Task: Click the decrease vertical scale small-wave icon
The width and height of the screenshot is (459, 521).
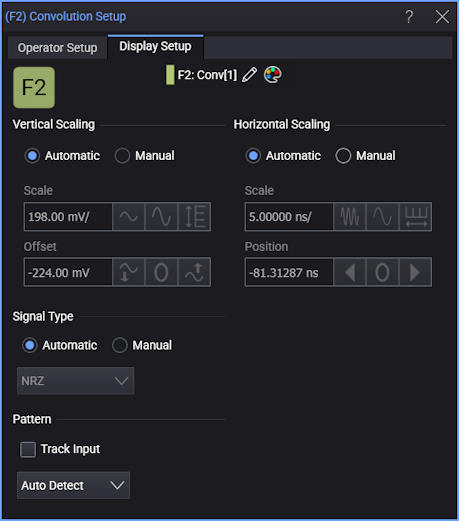Action: 129,217
